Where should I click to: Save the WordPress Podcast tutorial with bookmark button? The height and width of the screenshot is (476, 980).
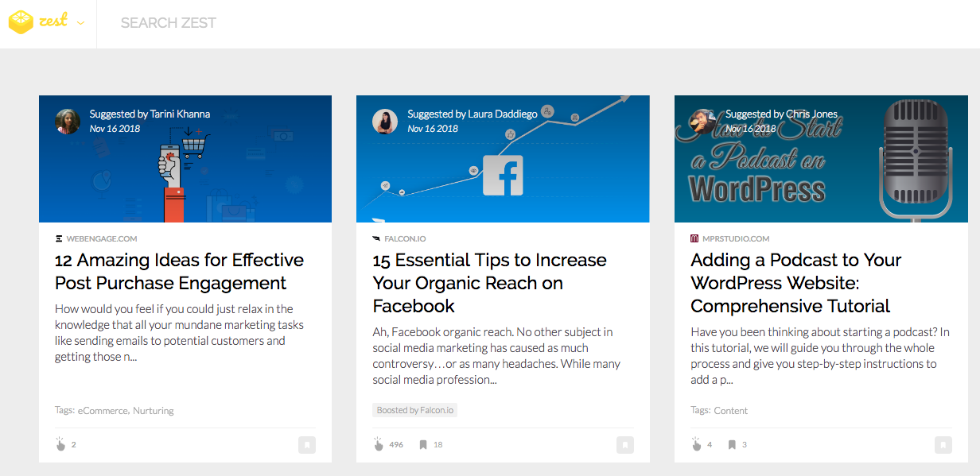[x=943, y=445]
